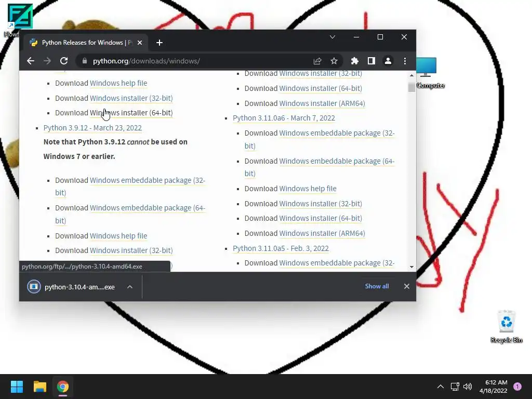Open notification center badge
Image resolution: width=532 pixels, height=399 pixels.
517,387
